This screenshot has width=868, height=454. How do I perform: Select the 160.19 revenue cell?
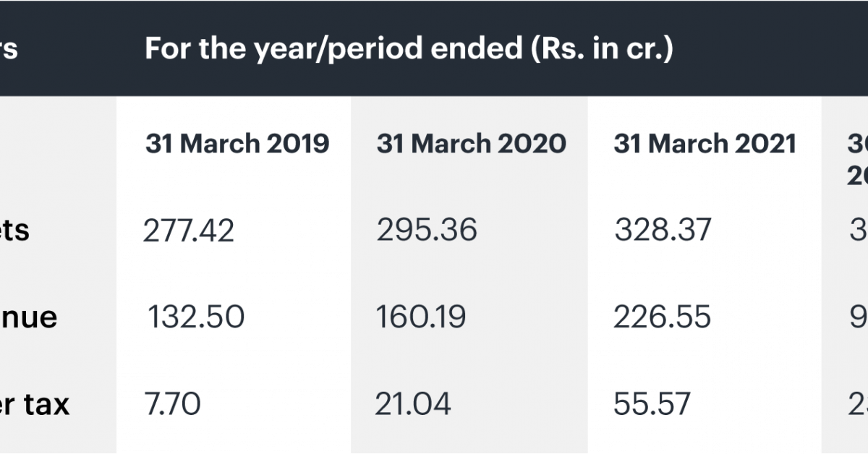[421, 317]
